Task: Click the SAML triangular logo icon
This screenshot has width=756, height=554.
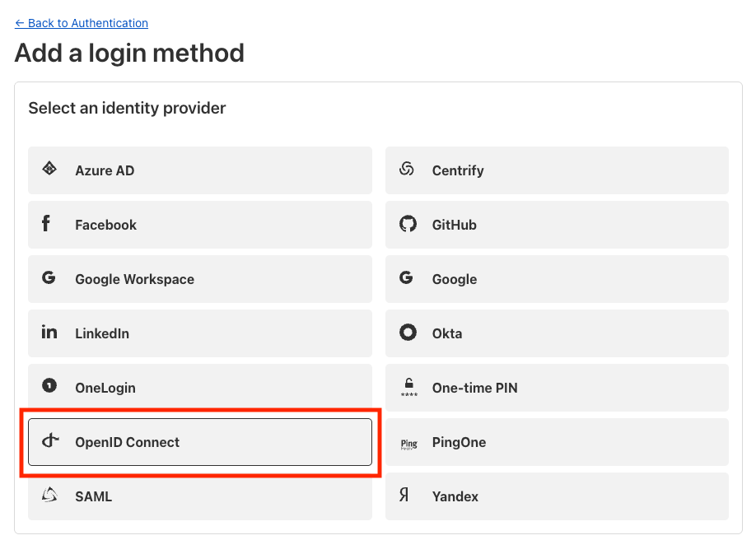Action: 49,496
